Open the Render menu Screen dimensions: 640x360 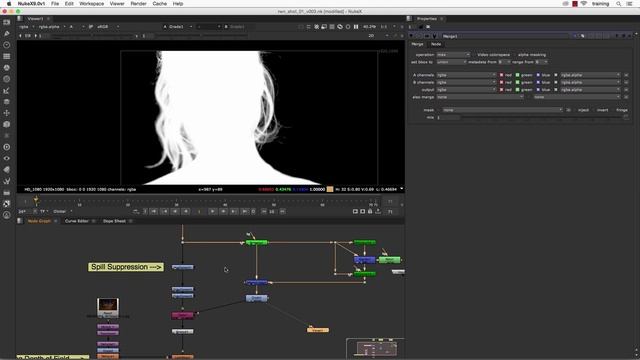click(138, 4)
